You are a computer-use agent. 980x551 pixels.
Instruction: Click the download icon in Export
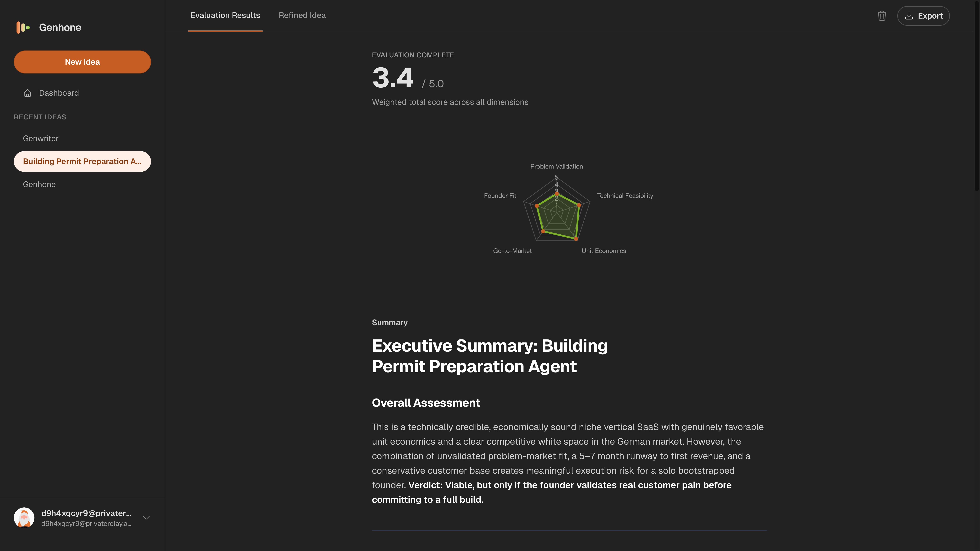[909, 16]
